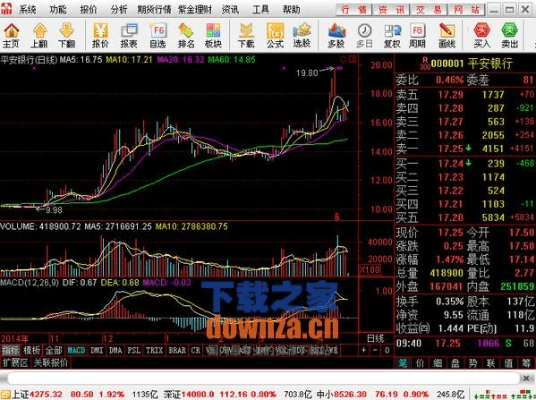The image size is (536, 400).
Task: Select the 势 trend tab
Action: [x=473, y=363]
